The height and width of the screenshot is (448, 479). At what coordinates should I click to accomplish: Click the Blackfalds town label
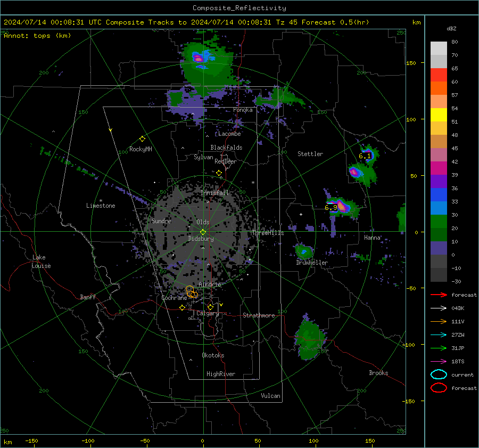pos(226,148)
